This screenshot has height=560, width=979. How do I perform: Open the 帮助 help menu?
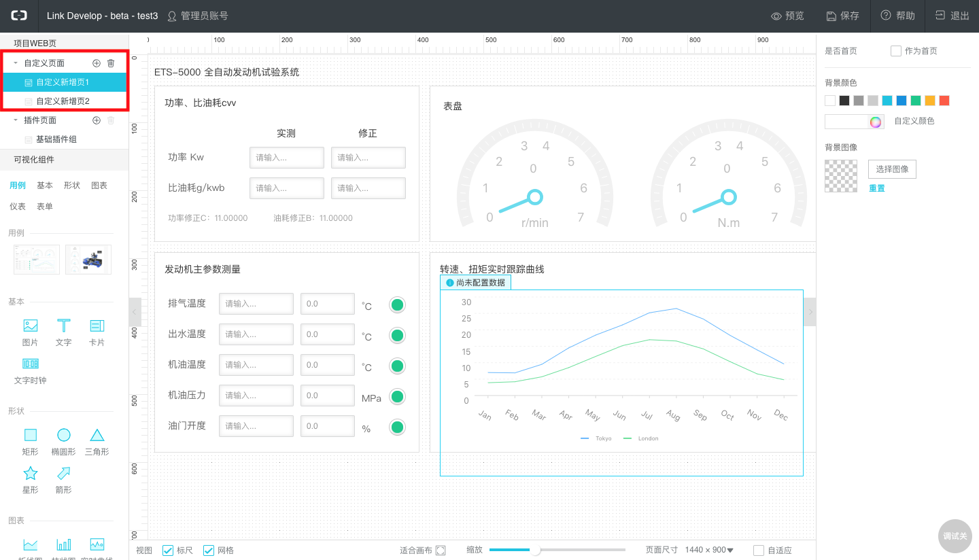pyautogui.click(x=897, y=16)
